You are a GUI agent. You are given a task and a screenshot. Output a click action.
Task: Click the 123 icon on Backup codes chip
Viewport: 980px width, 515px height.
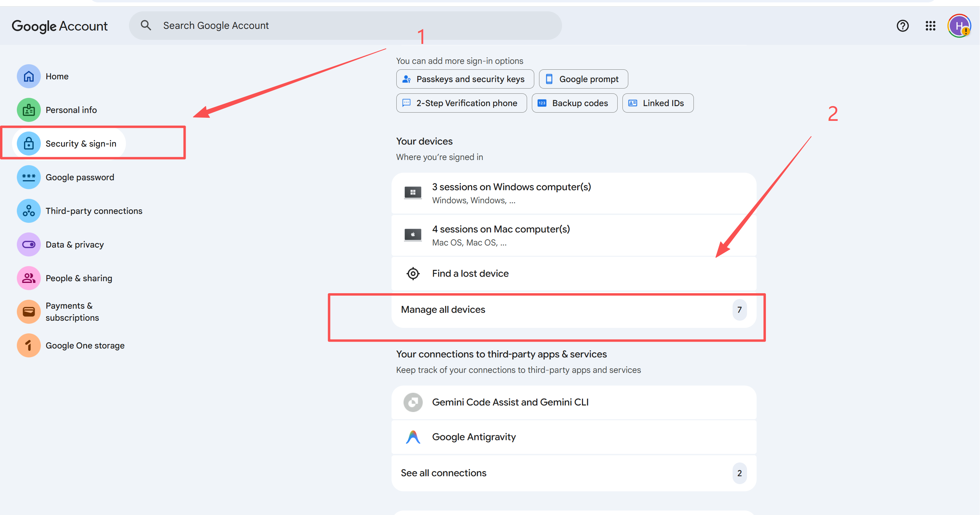click(x=542, y=103)
